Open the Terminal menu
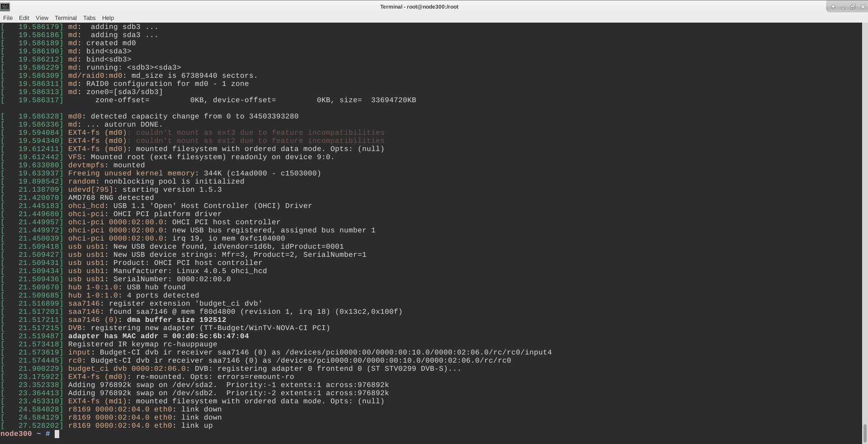The height and width of the screenshot is (444, 868). click(x=66, y=18)
